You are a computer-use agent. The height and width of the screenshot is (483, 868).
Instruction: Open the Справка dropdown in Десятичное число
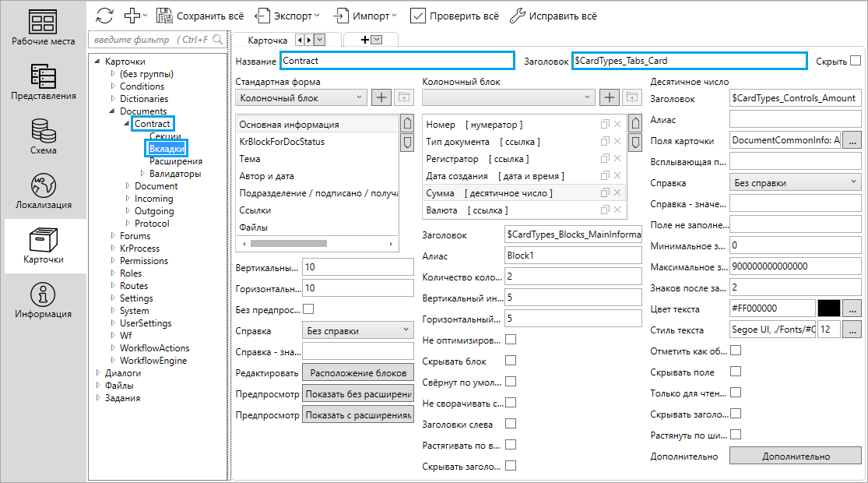[795, 183]
